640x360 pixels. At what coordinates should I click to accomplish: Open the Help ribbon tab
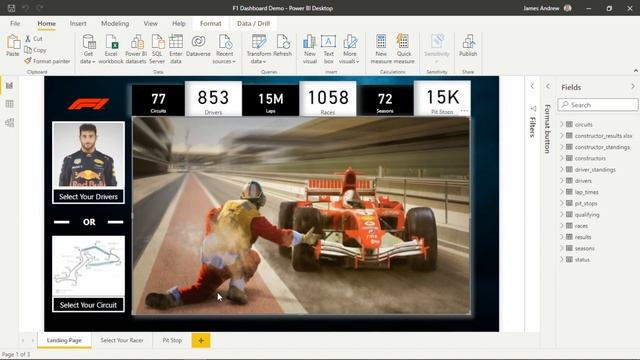tap(179, 24)
